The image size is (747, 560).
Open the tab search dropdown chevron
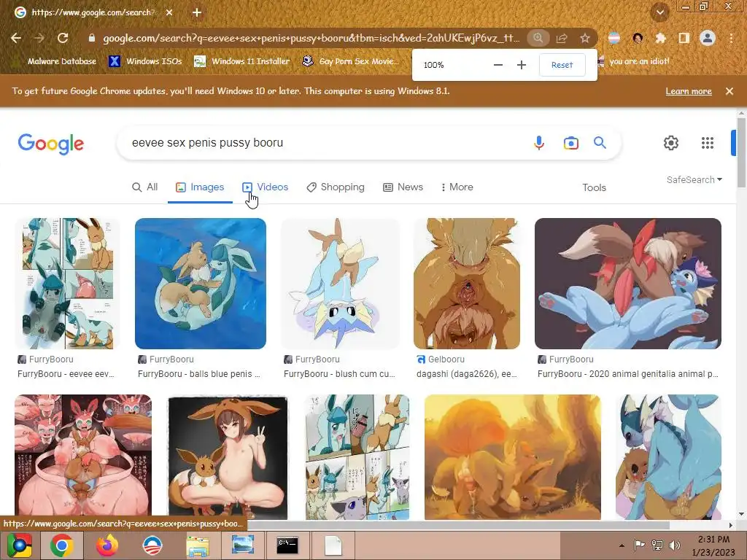coord(660,12)
